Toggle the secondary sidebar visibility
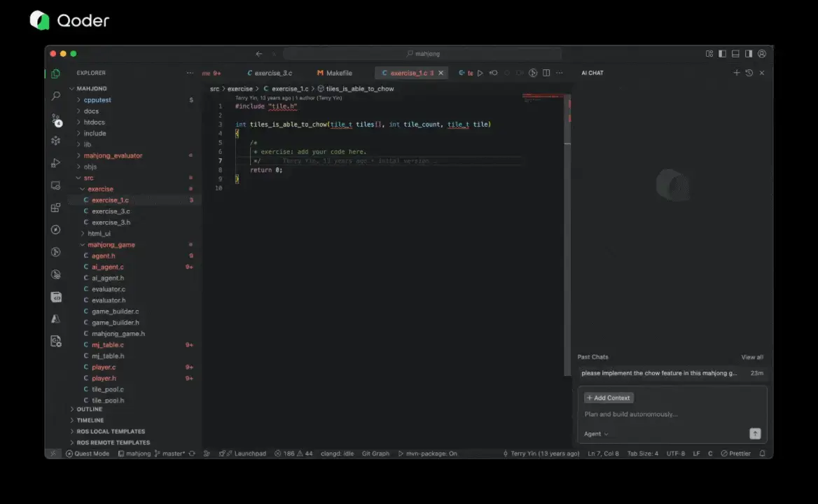This screenshot has width=818, height=504. tap(749, 54)
